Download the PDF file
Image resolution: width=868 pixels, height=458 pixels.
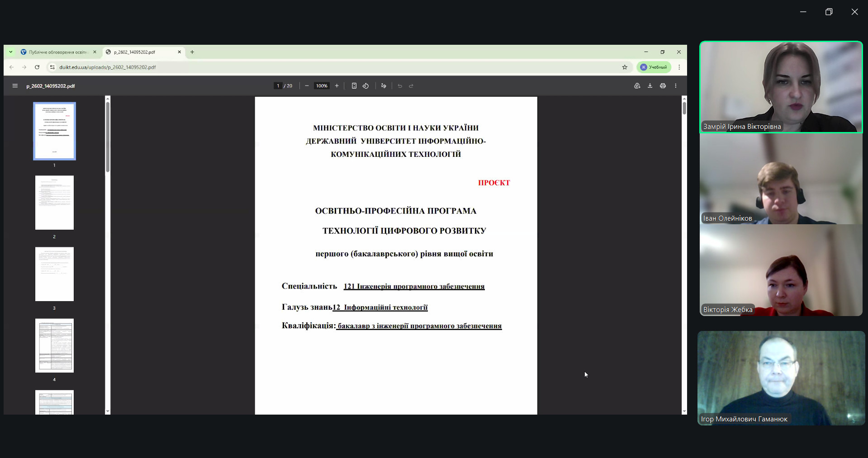tap(650, 86)
